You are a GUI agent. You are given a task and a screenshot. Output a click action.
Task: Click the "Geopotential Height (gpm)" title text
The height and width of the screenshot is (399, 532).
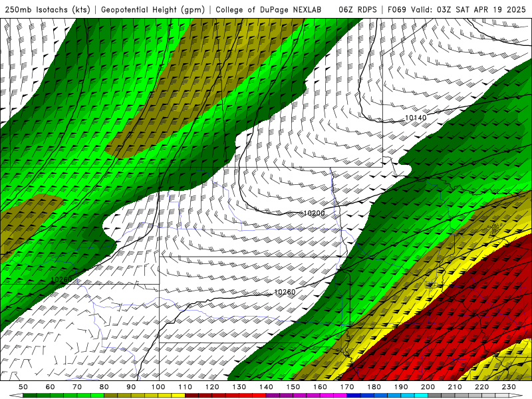[x=153, y=9]
